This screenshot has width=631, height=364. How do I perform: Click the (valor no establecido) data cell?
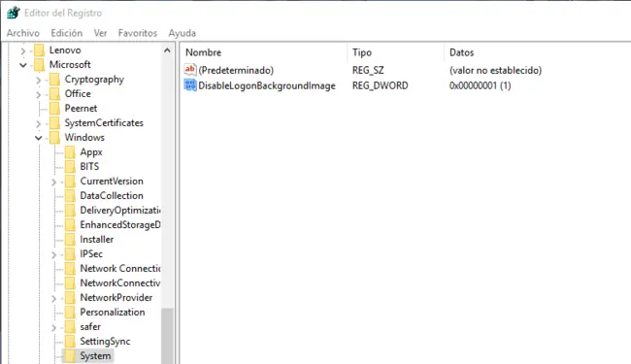click(495, 70)
